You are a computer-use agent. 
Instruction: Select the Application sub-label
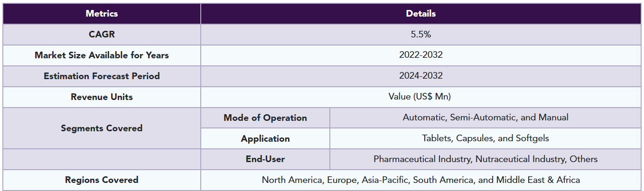tap(265, 139)
